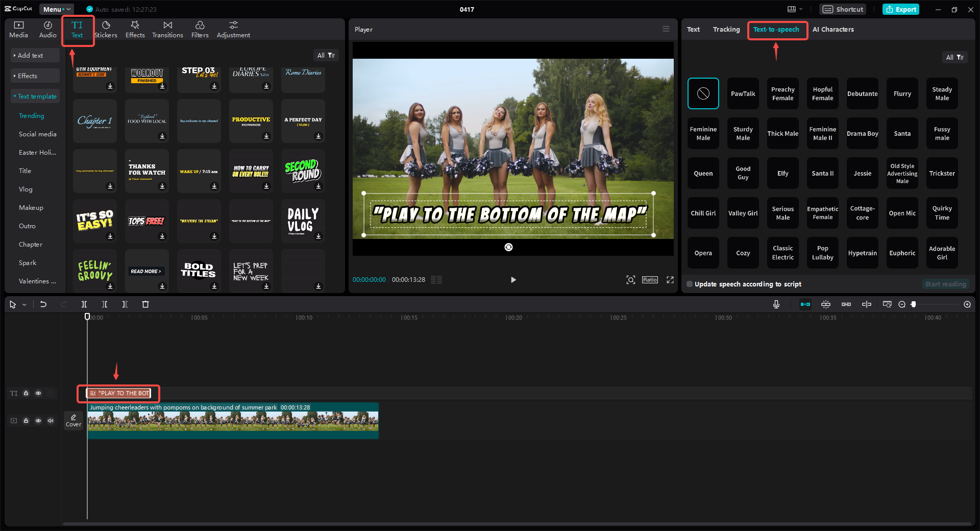Click the preview axis icon

pos(867,304)
